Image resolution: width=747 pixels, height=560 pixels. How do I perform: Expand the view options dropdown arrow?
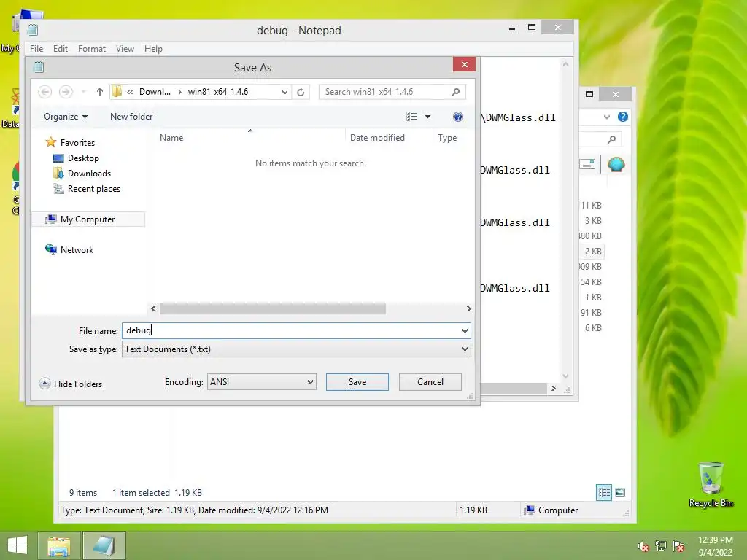coord(427,117)
